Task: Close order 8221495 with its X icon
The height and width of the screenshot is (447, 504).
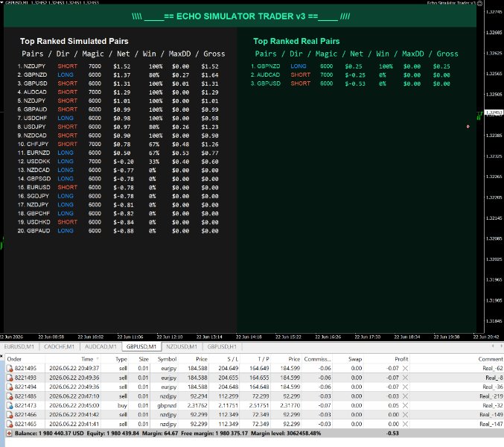Action: (405, 368)
